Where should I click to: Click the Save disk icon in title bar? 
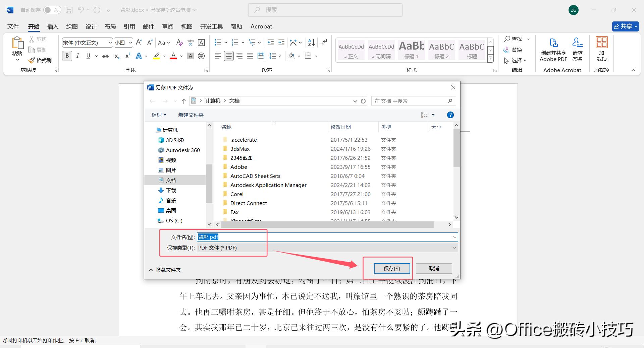[x=69, y=10]
